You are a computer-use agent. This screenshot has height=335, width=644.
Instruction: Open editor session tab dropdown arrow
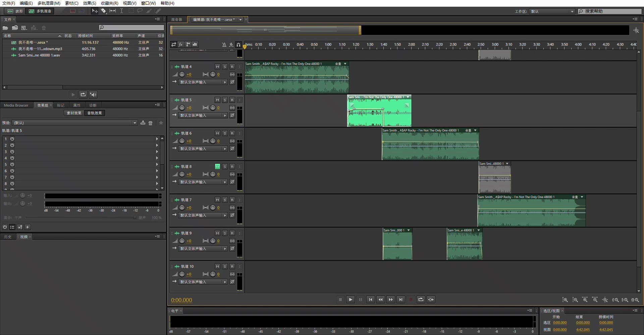240,20
